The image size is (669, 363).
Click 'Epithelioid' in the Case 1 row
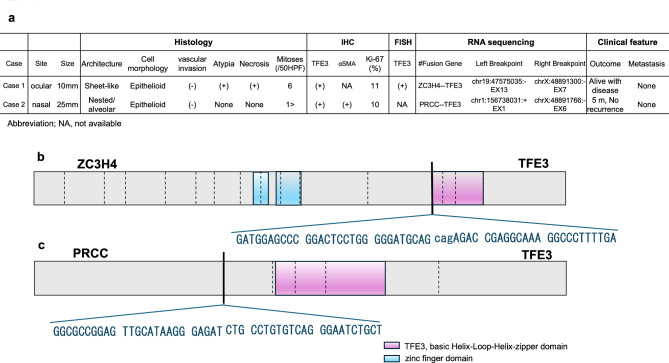pos(148,86)
